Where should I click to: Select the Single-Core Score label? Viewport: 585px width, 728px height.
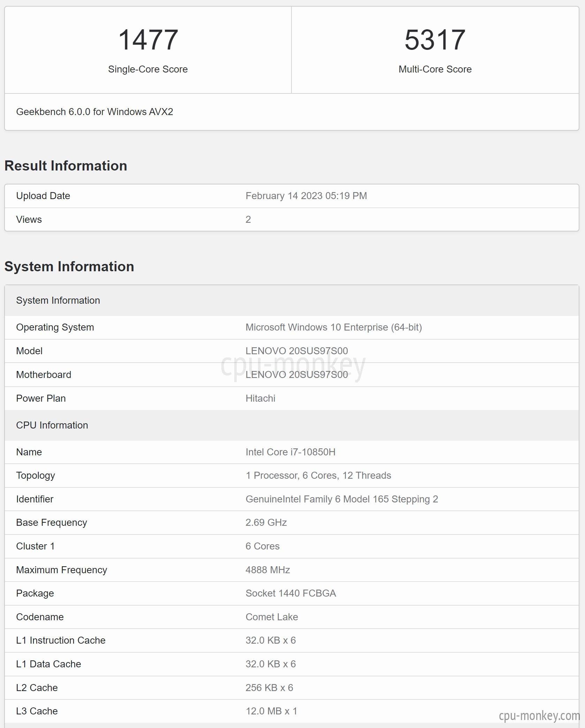point(148,69)
